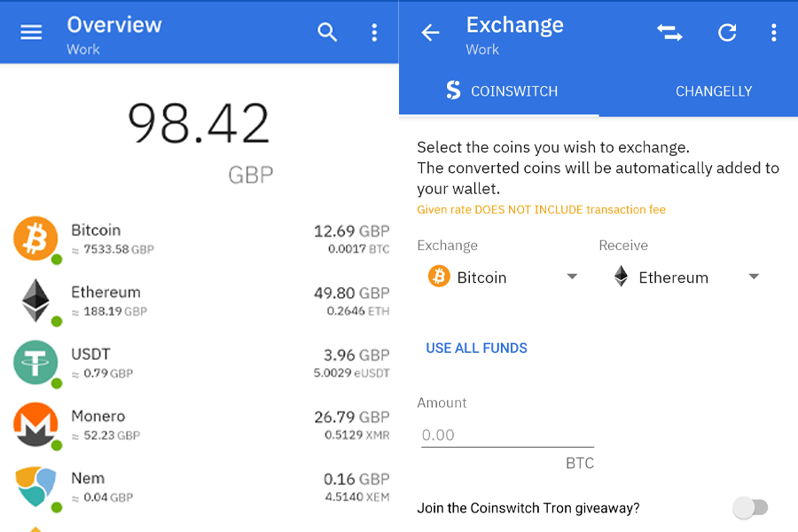Tap the USE ALL FUNDS button

tap(476, 348)
